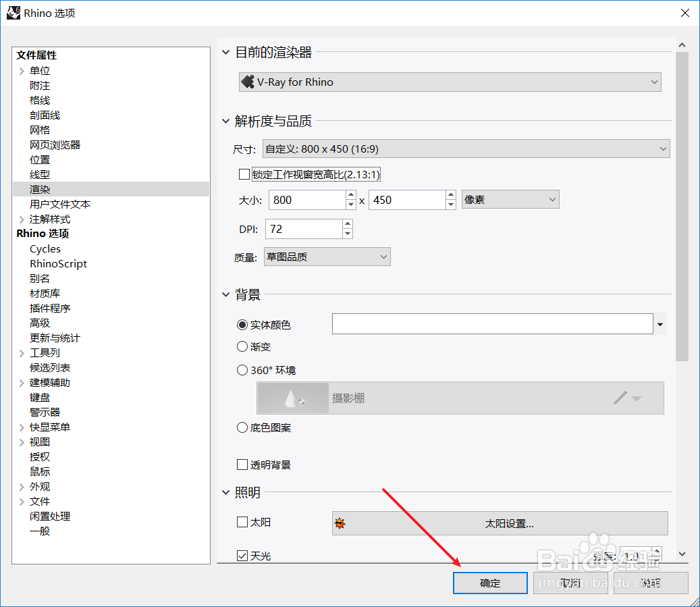Select 闲置处理 in the options tree
The height and width of the screenshot is (607, 700).
49,517
